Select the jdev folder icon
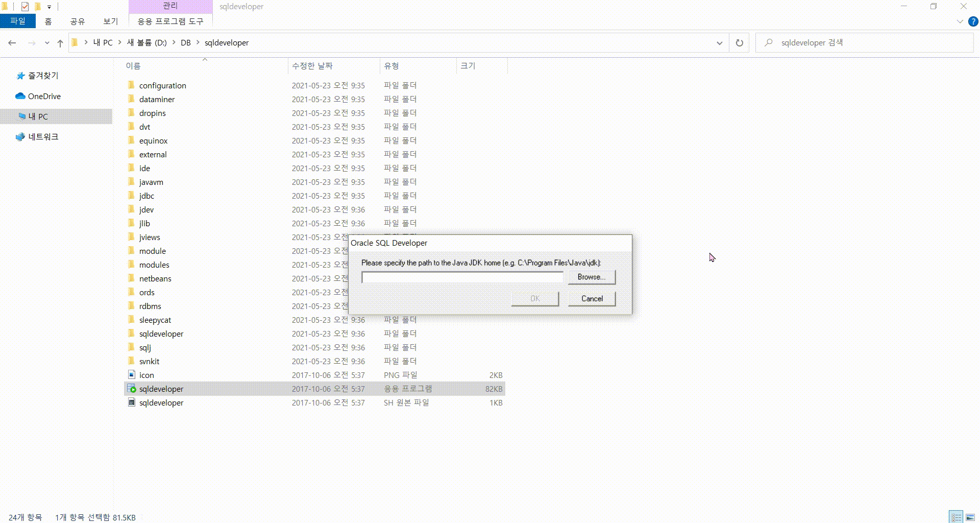980x523 pixels. click(132, 209)
